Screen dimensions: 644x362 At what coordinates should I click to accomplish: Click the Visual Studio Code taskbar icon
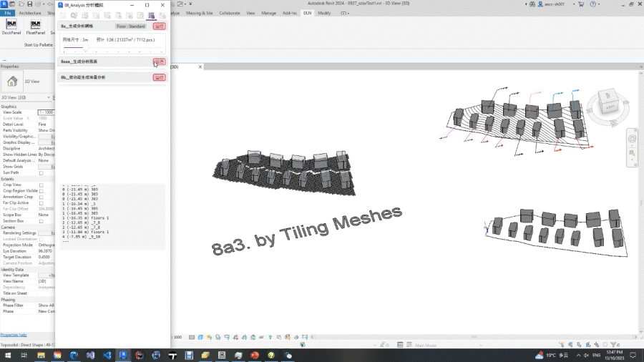(x=107, y=355)
